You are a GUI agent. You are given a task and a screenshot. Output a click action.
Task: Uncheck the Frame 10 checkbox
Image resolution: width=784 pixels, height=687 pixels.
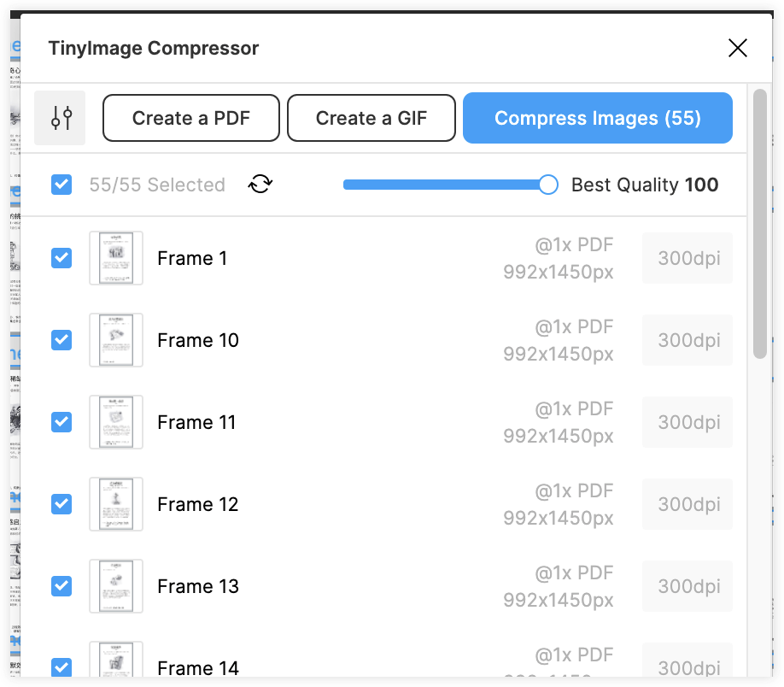(61, 340)
